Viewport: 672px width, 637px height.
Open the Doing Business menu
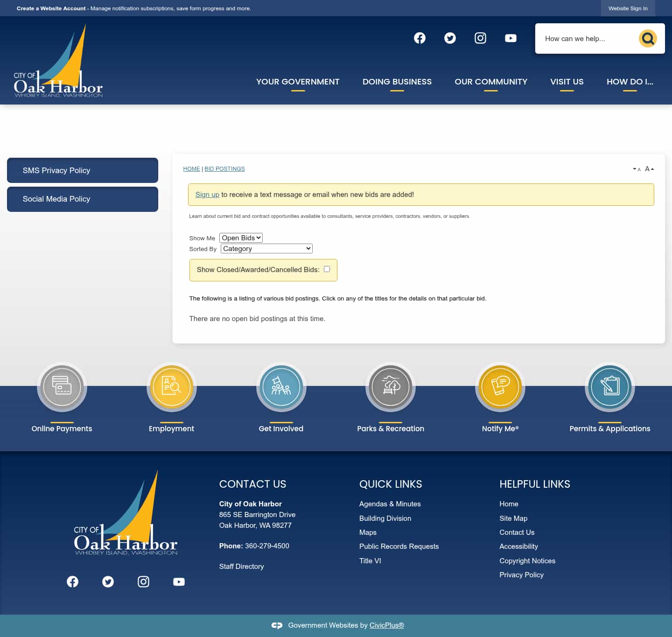397,82
